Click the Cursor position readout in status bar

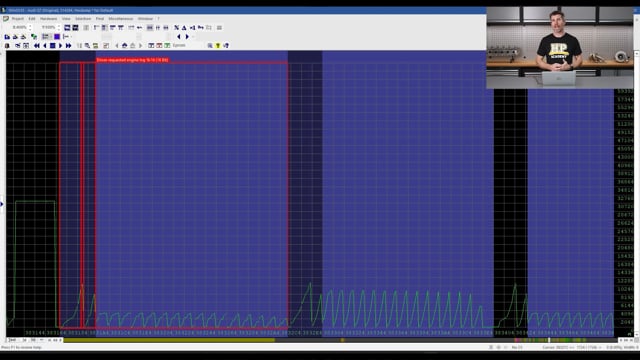(572, 347)
